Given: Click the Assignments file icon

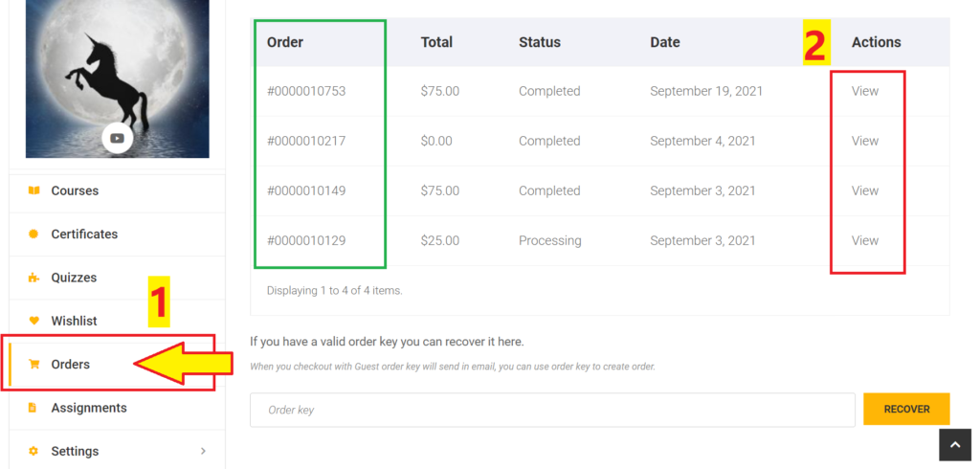Looking at the screenshot, I should [34, 408].
